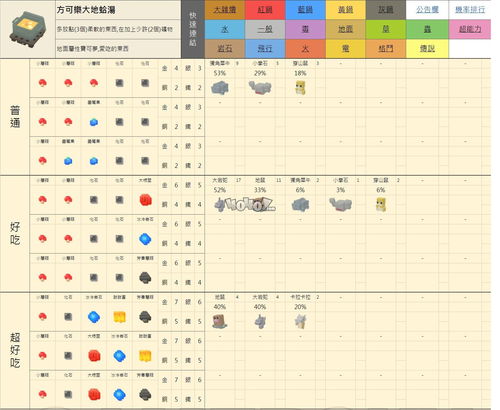This screenshot has height=410, width=500.
Task: Jump to the 傳說 legendary section
Action: 427,49
